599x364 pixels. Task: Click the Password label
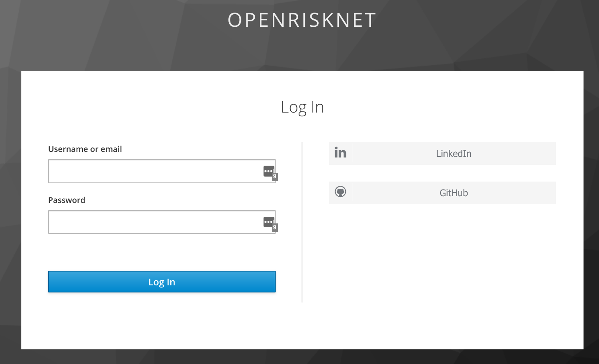(67, 200)
